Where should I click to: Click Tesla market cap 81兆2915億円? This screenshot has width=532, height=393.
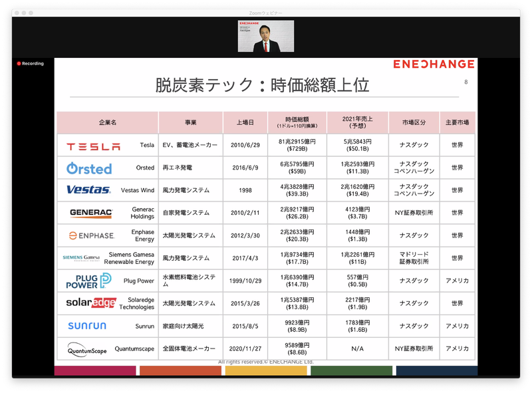297,142
